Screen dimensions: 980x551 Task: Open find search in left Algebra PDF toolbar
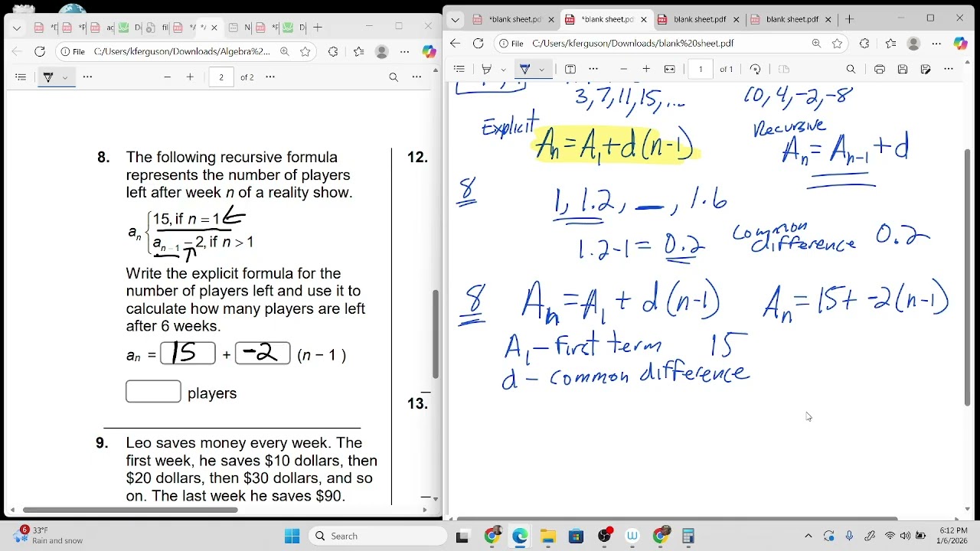pyautogui.click(x=394, y=77)
